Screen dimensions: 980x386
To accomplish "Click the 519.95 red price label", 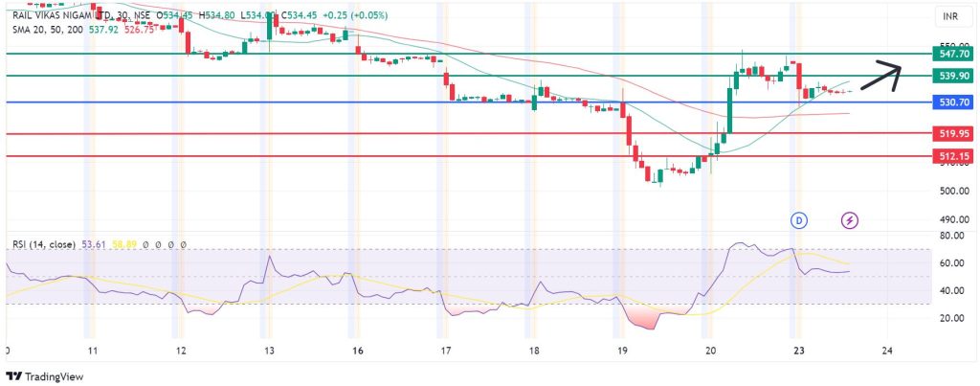I will coord(954,133).
